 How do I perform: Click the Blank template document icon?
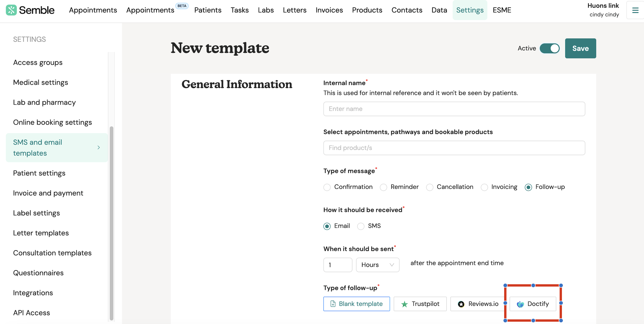pyautogui.click(x=333, y=304)
